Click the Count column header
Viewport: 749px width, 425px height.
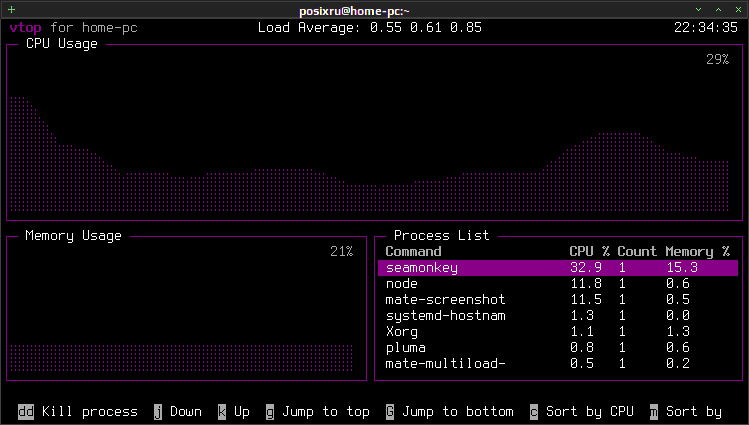coord(637,252)
